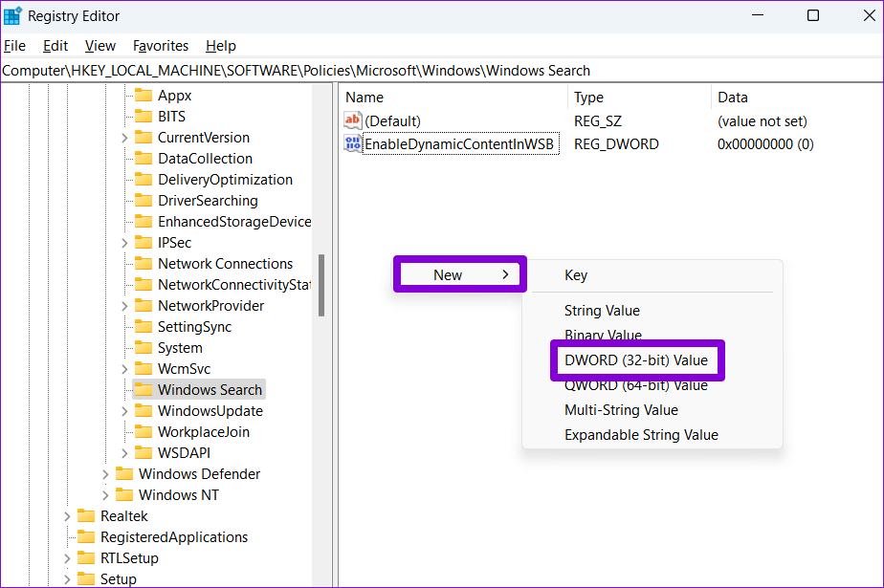
Task: Click the Registry Editor app icon in title bar
Action: tap(12, 15)
